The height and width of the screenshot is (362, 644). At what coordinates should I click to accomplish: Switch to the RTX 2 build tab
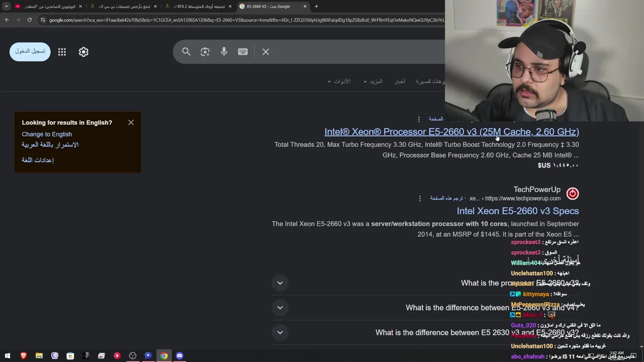(197, 7)
